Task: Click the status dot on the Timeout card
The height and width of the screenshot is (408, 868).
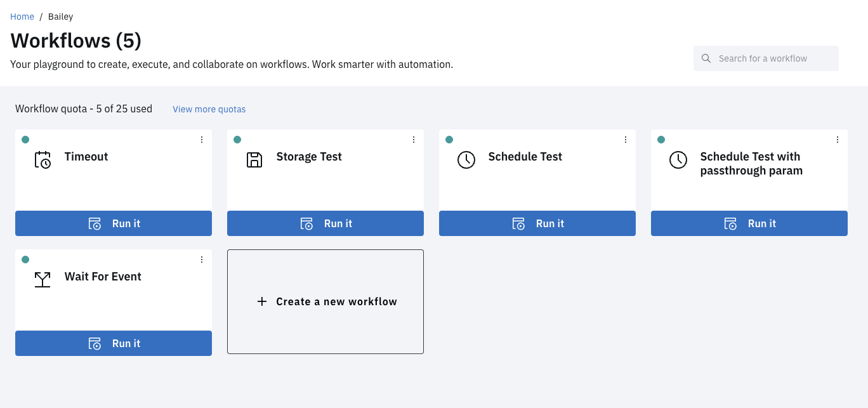Action: 25,138
